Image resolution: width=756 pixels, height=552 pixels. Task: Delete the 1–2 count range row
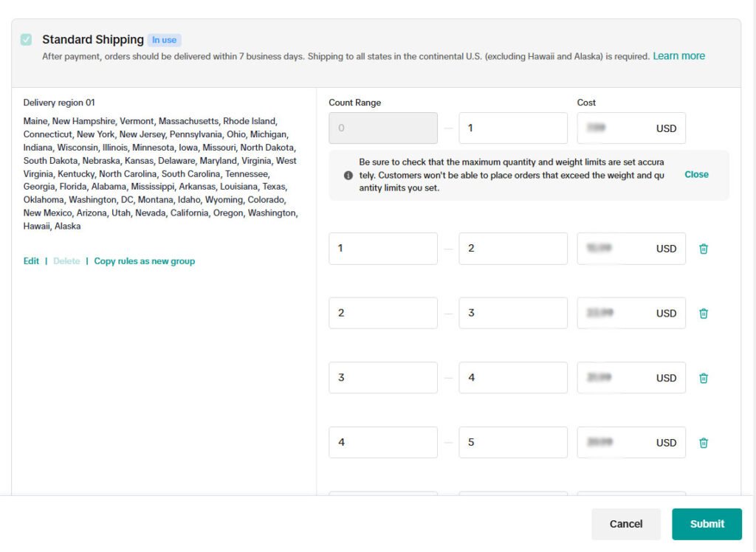pos(704,249)
